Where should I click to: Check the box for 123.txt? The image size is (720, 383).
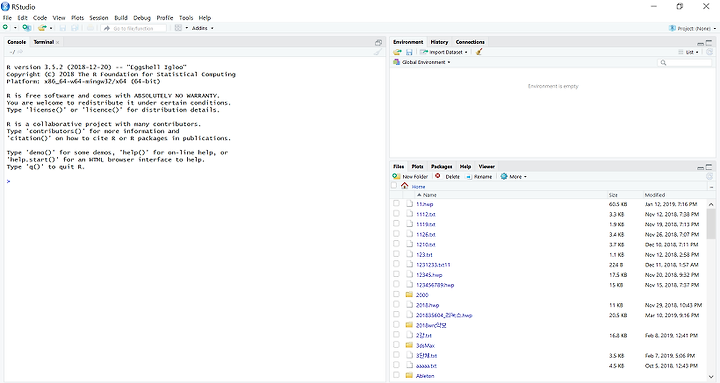pos(396,253)
